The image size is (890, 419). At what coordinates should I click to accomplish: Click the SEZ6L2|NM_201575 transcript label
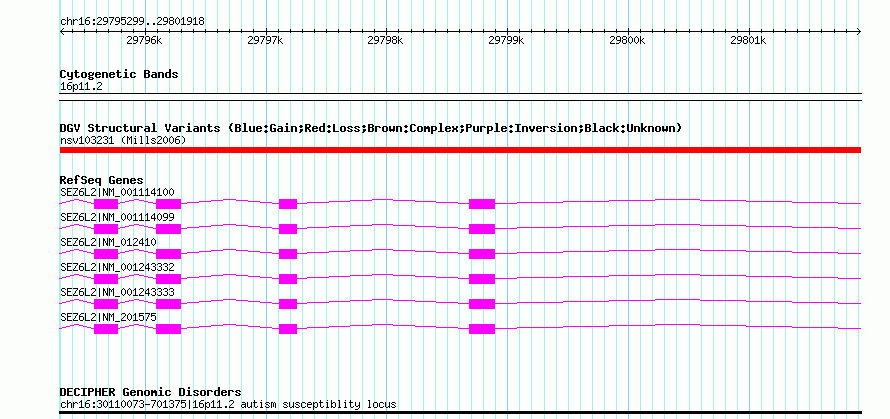click(x=108, y=317)
